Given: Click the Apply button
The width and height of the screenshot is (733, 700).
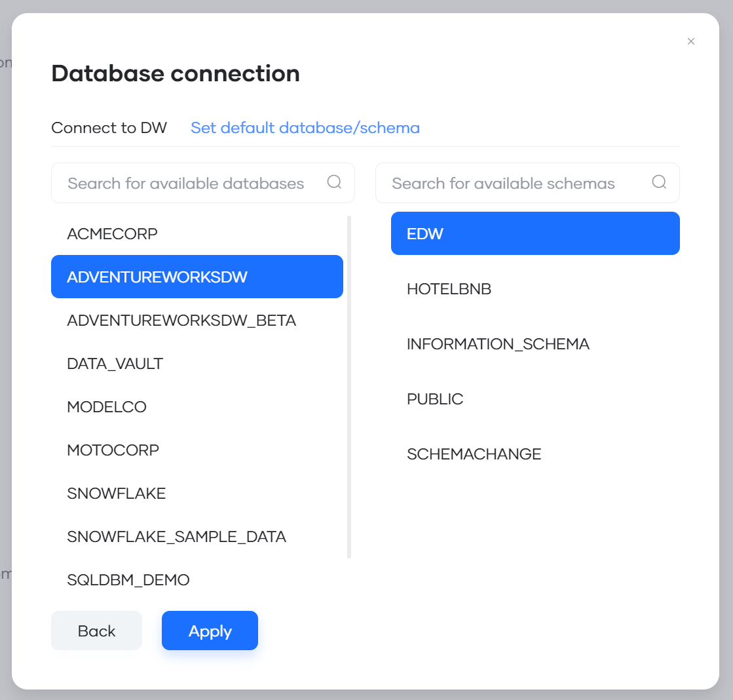Looking at the screenshot, I should pyautogui.click(x=210, y=631).
